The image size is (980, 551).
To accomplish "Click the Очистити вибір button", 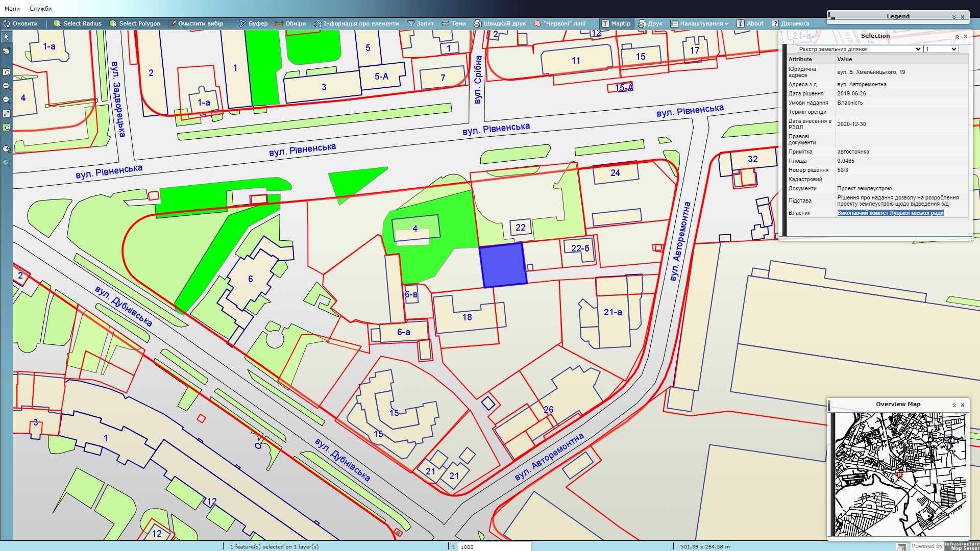I will point(196,23).
